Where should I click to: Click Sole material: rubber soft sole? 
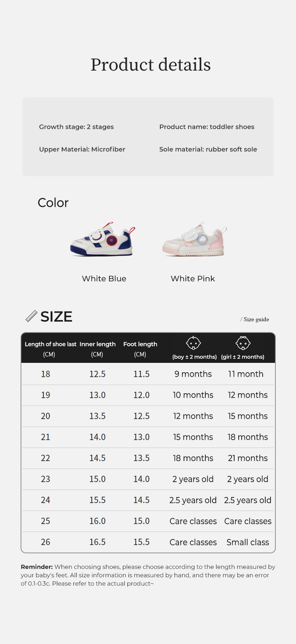[208, 149]
